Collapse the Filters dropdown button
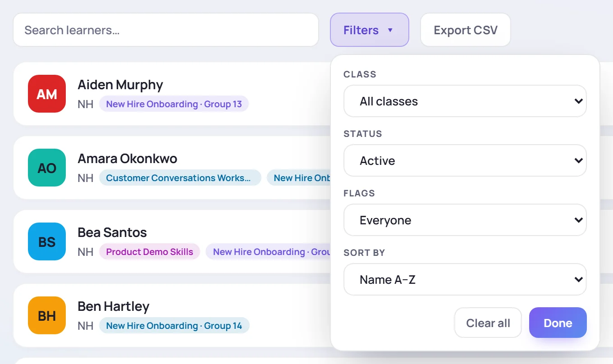This screenshot has width=613, height=364. 370,30
